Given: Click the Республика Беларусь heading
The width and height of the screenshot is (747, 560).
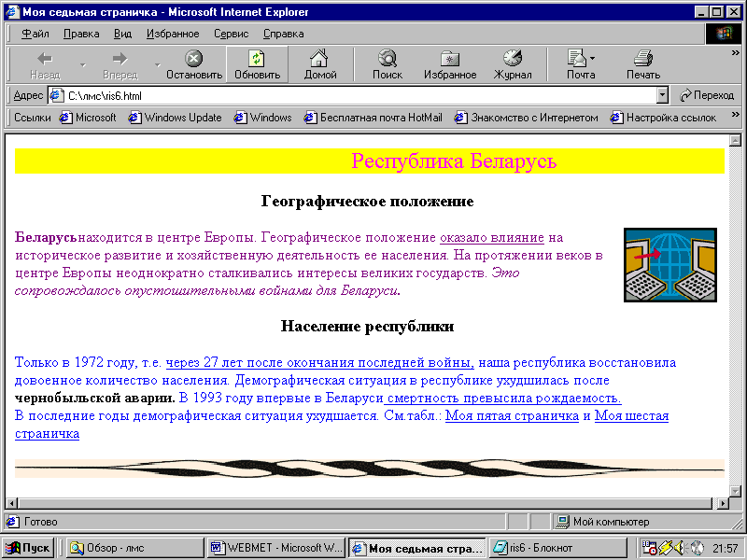Looking at the screenshot, I should (454, 161).
